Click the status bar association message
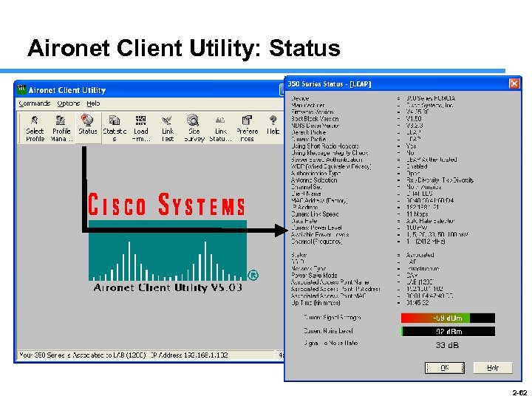The image size is (532, 399). click(146, 355)
